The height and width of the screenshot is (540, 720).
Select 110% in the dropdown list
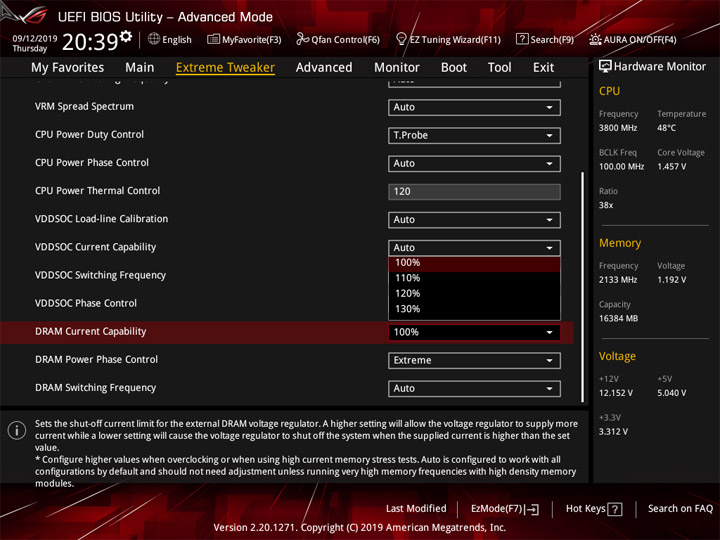(x=474, y=278)
